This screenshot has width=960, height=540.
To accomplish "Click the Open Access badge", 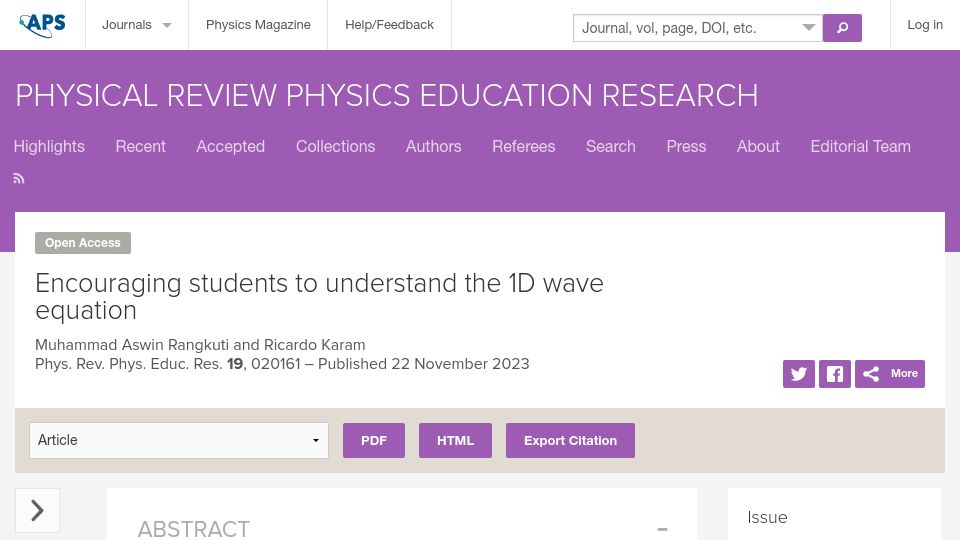I will (x=83, y=243).
